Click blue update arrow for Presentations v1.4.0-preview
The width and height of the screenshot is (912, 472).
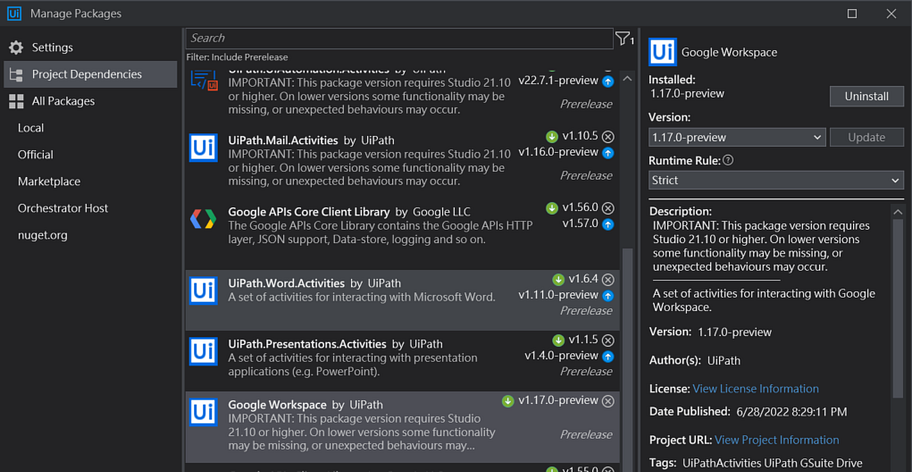coord(608,356)
